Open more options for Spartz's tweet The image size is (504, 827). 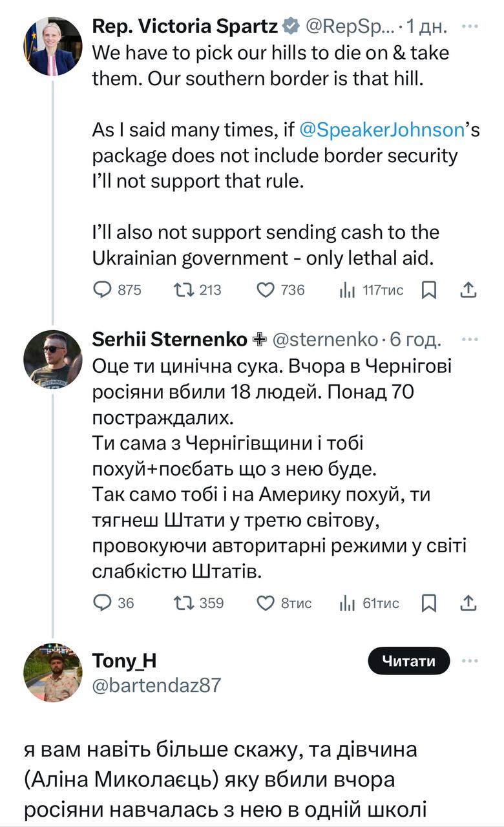(472, 26)
